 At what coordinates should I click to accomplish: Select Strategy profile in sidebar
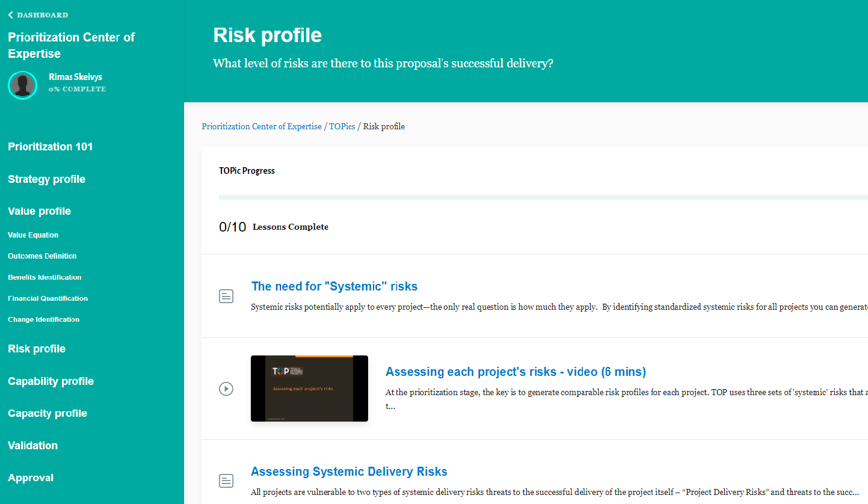pos(46,179)
